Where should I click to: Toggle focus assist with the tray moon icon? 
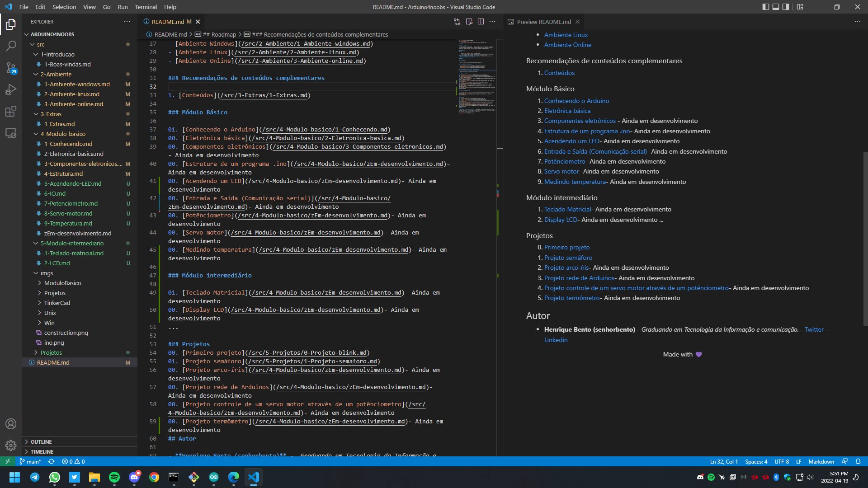[856, 478]
